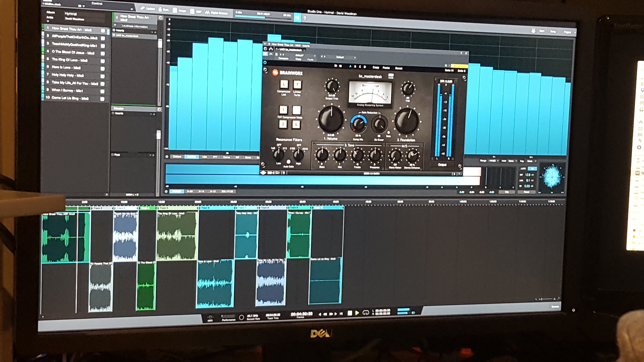Open the default preset dropdown in plugin

(314, 56)
